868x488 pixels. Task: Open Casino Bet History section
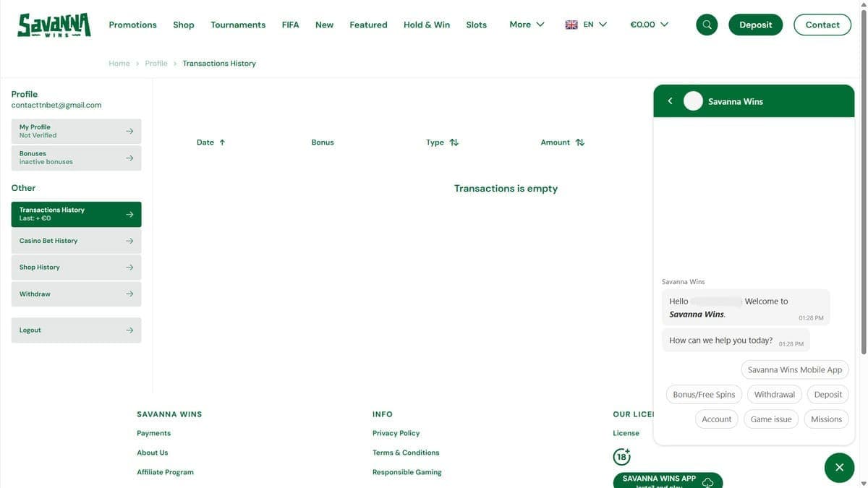(x=76, y=241)
